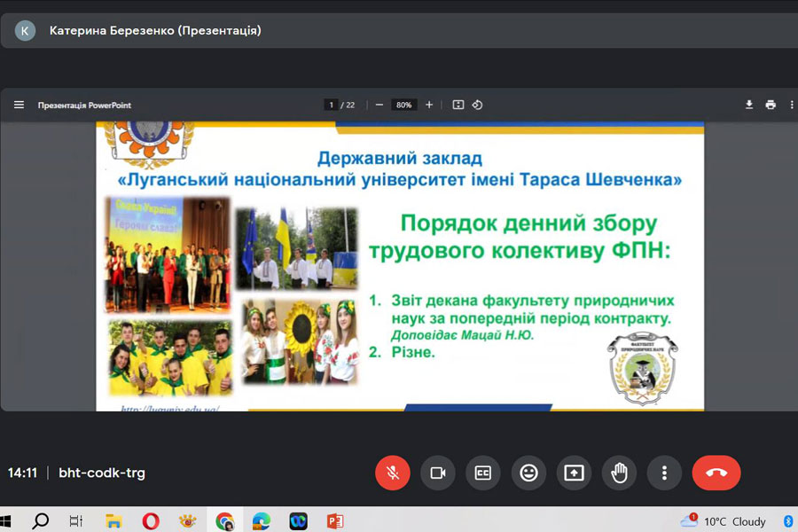Click the page number input field
Image resolution: width=798 pixels, height=532 pixels.
(332, 105)
